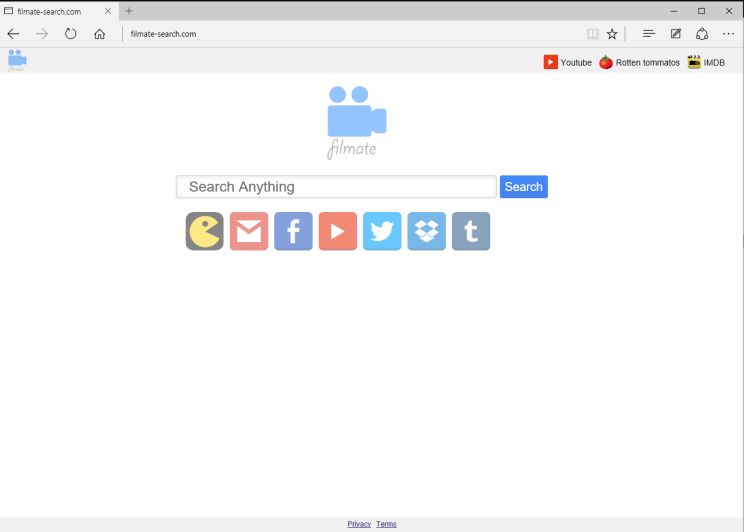The height and width of the screenshot is (532, 744).
Task: Open the Privacy link in footer
Action: 359,524
